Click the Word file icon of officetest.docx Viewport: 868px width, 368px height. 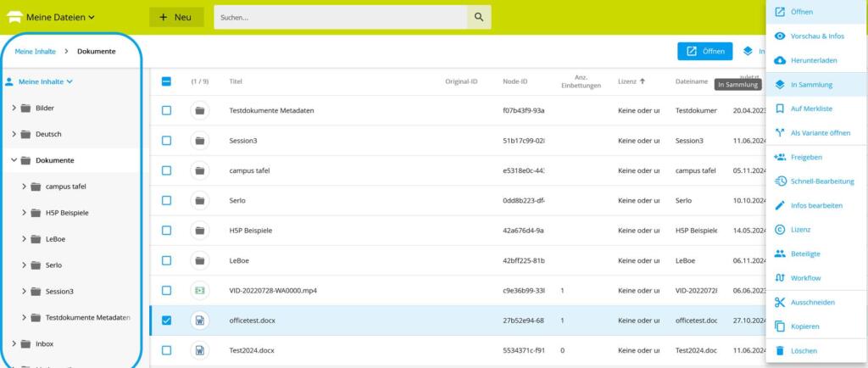[x=200, y=321]
